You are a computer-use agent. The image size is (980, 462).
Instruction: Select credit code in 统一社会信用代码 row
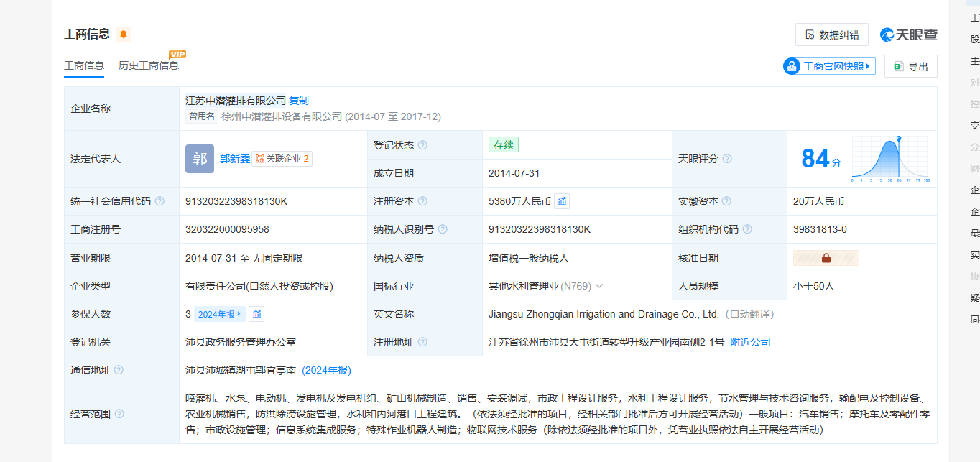236,201
